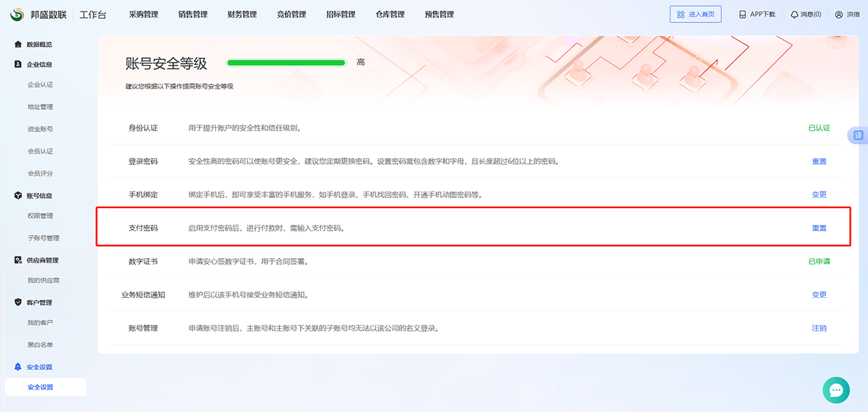Collapse the 客户管理 sidebar group
Screen dimensions: 868x412
point(39,303)
